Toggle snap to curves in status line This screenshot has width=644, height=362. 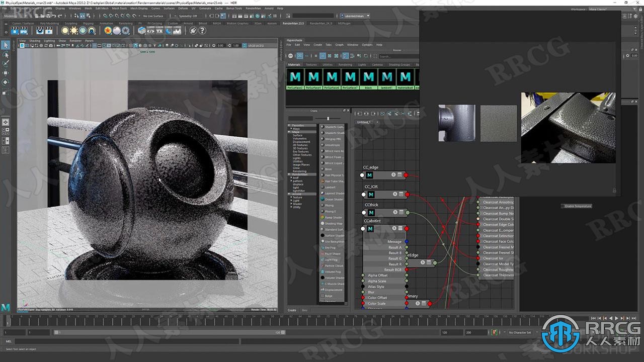tap(111, 16)
